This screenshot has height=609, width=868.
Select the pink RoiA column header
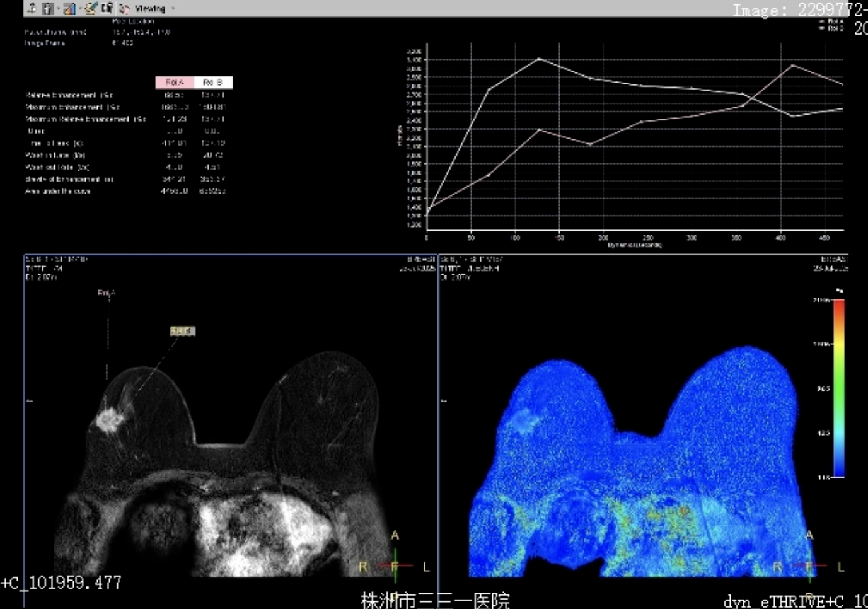pyautogui.click(x=175, y=83)
